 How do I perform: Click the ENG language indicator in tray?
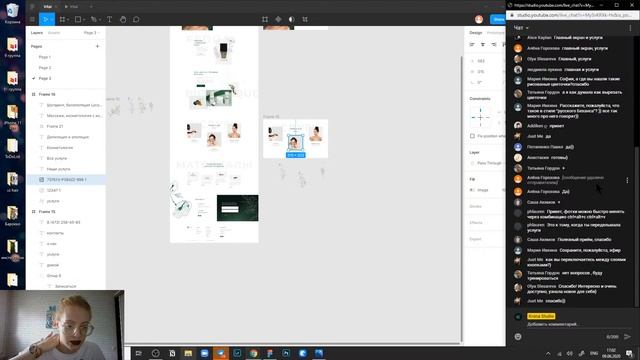594,353
